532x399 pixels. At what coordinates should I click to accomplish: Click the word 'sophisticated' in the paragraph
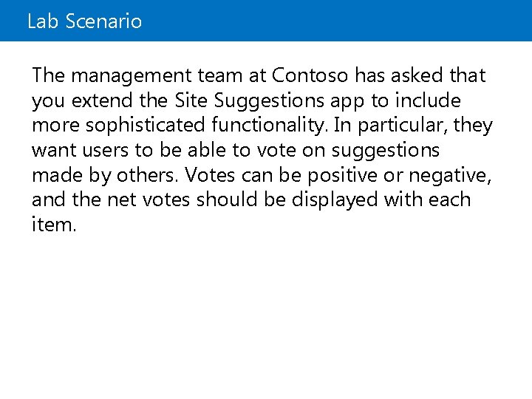(146, 126)
